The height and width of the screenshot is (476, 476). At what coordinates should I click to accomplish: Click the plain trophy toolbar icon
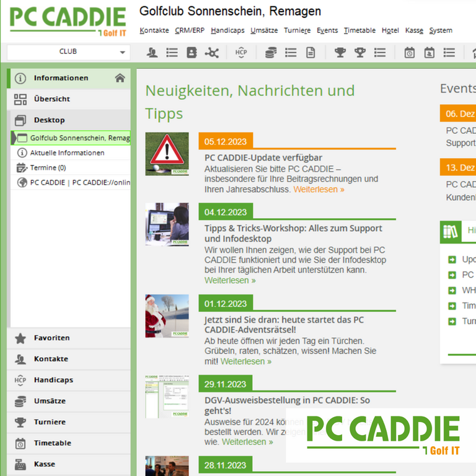tap(340, 53)
